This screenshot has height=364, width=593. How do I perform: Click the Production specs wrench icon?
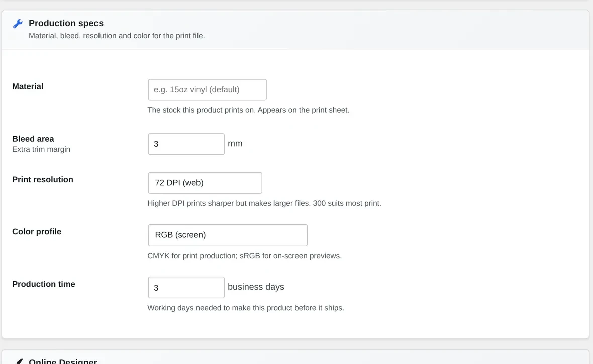tap(18, 24)
